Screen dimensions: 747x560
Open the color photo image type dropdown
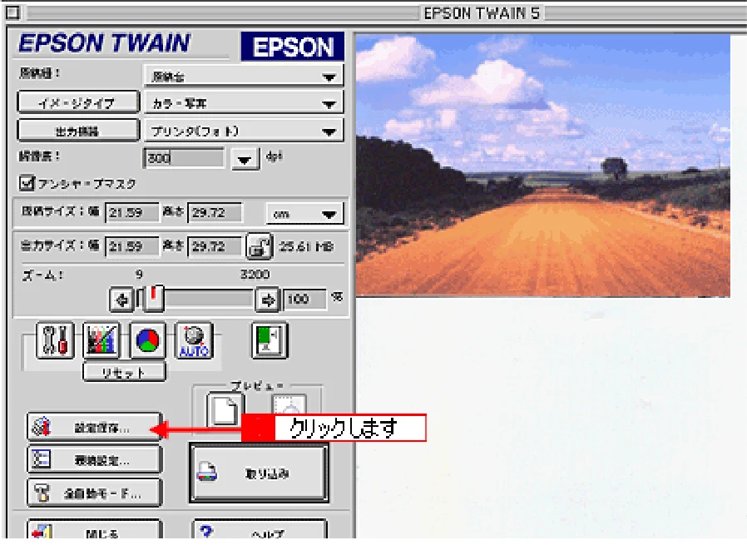pos(244,103)
